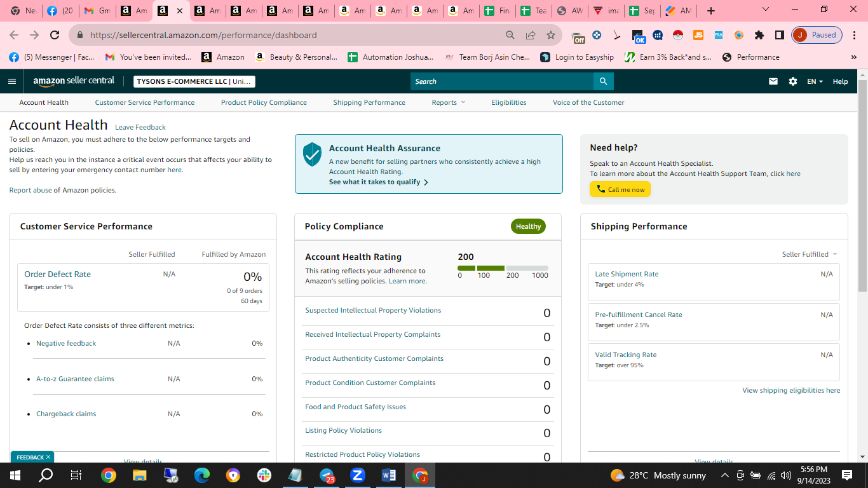
Task: Bookmark this page with the star icon
Action: [x=551, y=35]
